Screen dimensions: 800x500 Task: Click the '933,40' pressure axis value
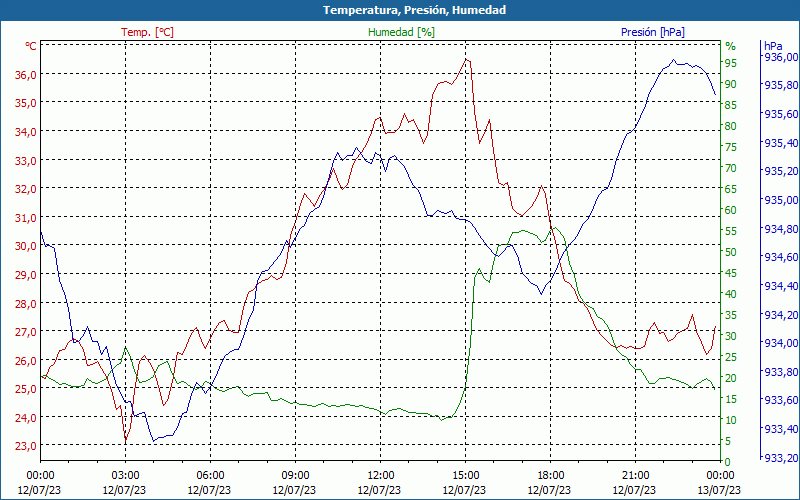click(779, 429)
